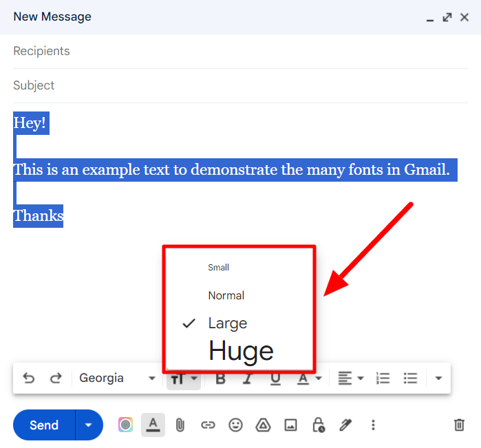Screen dimensions: 481x448
Task: Attach files with the paperclip icon
Action: 180,425
